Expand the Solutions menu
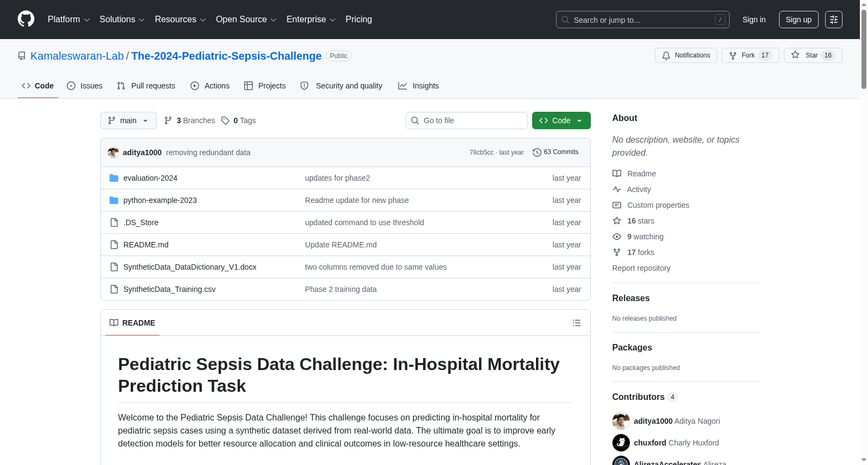Viewport: 868px width, 465px height. (122, 20)
